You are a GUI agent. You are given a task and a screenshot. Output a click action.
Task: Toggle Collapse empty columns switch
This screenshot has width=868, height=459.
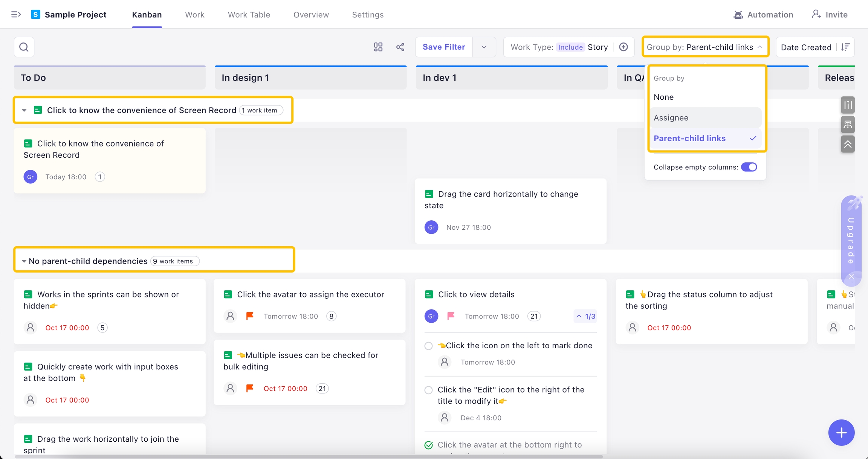point(749,167)
